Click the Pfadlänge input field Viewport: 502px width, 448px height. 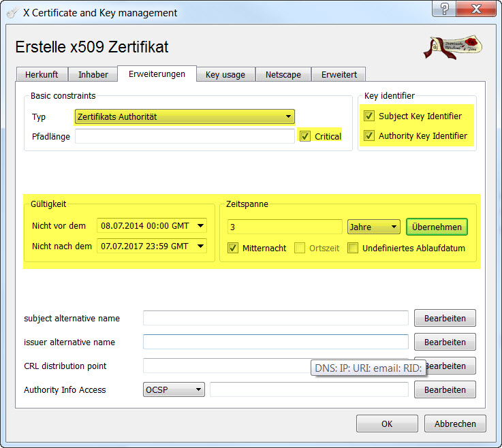(x=184, y=136)
